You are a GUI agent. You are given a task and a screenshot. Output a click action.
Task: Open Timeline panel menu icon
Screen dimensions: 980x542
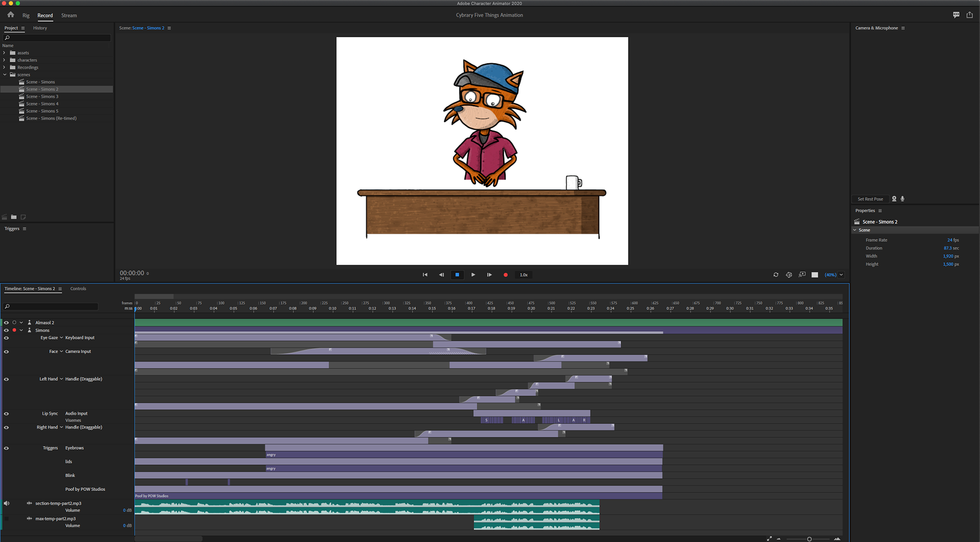(60, 289)
